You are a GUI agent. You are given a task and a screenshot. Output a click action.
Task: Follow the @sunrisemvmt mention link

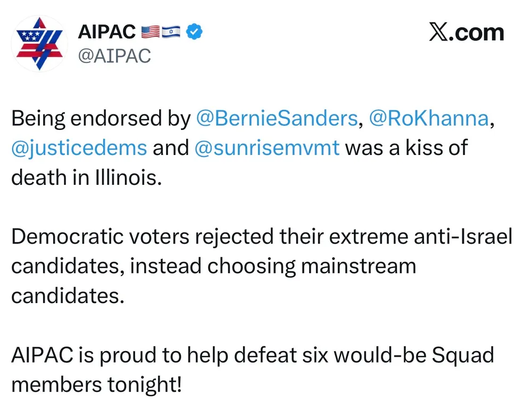pyautogui.click(x=267, y=148)
